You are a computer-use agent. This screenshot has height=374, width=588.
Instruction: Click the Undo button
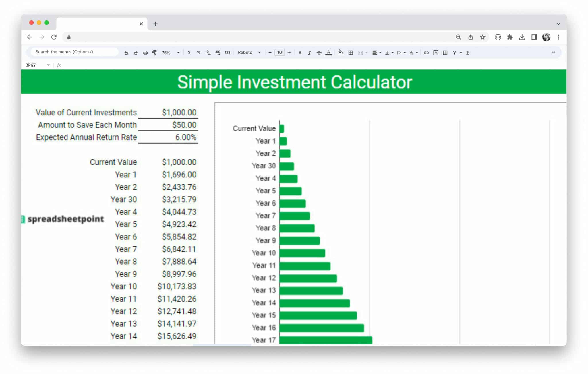pyautogui.click(x=126, y=53)
